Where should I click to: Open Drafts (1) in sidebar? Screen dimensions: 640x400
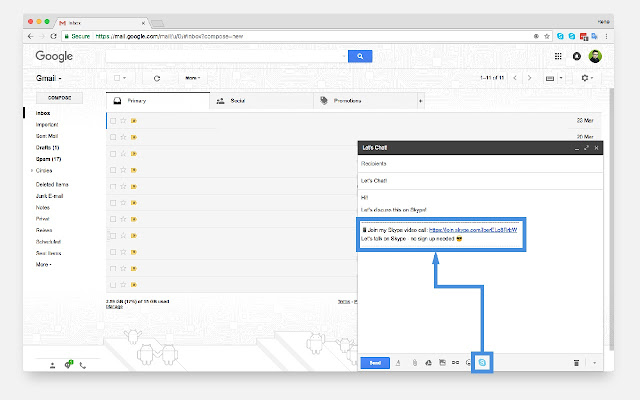tap(47, 147)
